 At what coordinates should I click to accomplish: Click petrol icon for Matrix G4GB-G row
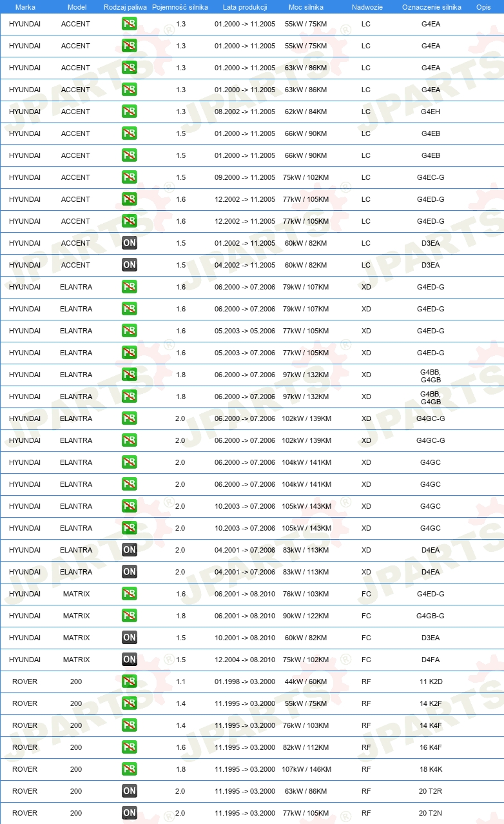click(130, 616)
